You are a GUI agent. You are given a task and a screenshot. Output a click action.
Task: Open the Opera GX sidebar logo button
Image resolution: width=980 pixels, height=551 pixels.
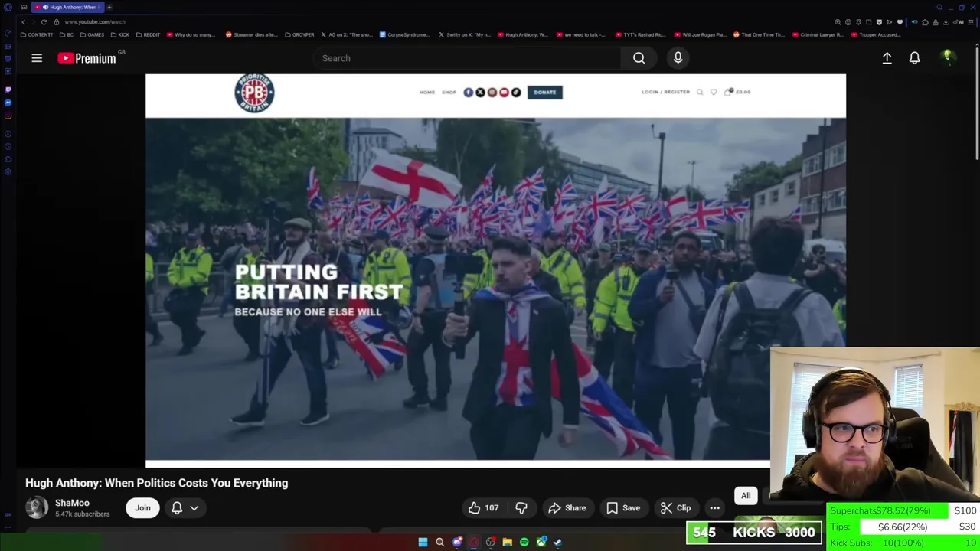pyautogui.click(x=8, y=7)
